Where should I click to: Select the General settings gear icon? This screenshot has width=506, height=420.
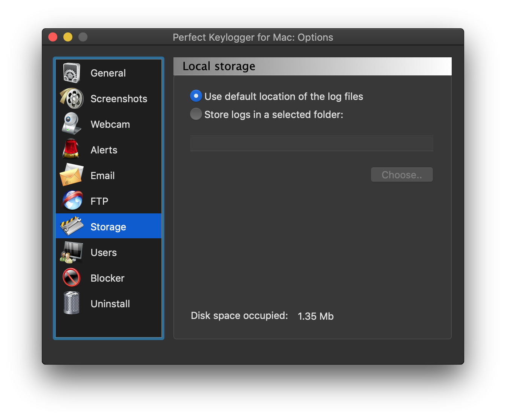point(71,72)
